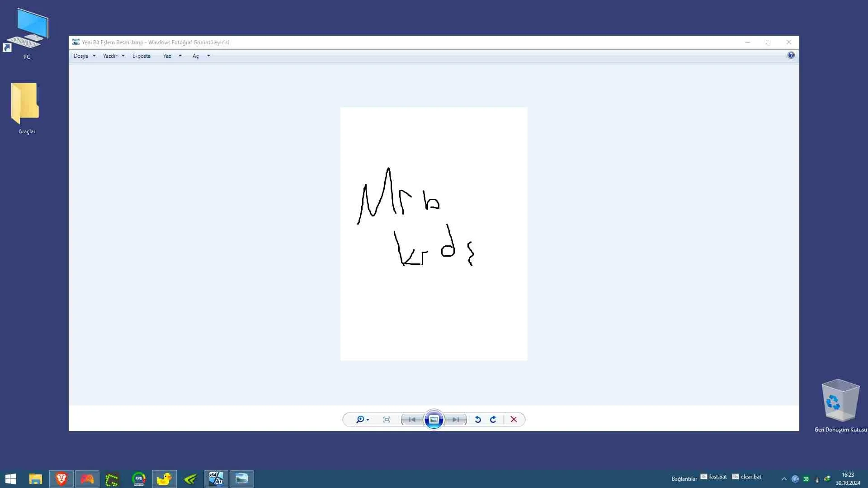Rotate the image counterclockwise
This screenshot has width=868, height=488.
point(478,420)
